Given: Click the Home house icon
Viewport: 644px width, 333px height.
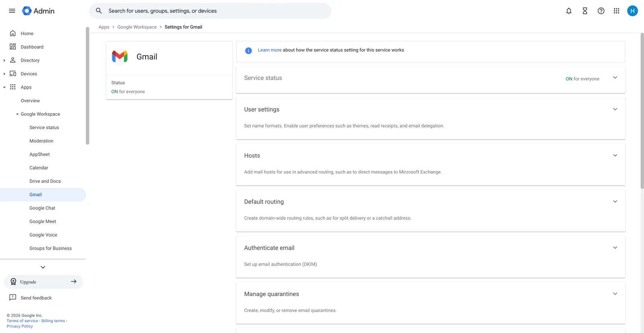Looking at the screenshot, I should coord(13,33).
